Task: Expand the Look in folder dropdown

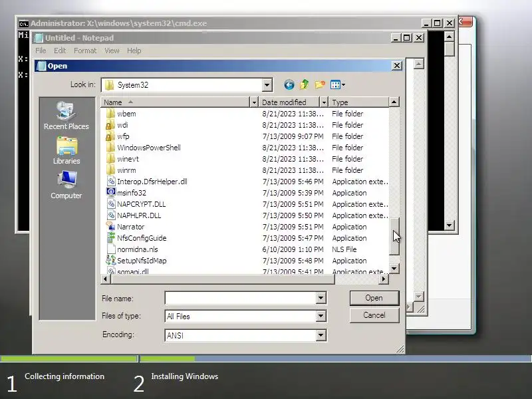Action: (x=267, y=85)
